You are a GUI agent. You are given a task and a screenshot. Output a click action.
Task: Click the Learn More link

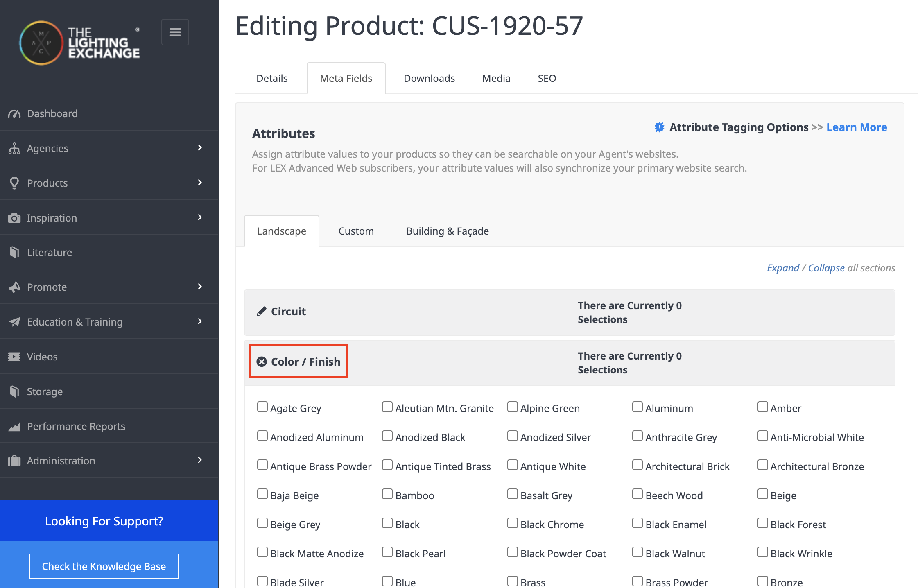(857, 127)
